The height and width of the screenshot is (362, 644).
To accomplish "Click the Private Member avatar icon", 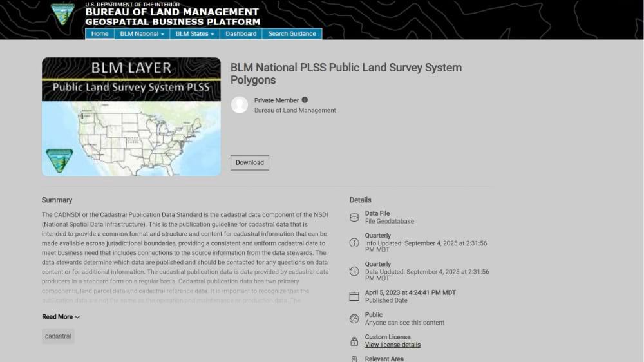I will [x=240, y=105].
